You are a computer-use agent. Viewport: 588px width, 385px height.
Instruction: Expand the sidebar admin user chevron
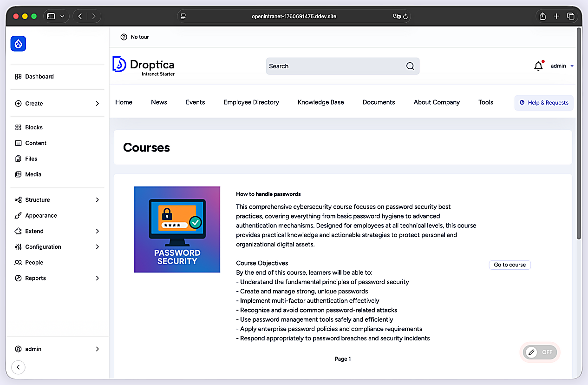[x=98, y=349]
